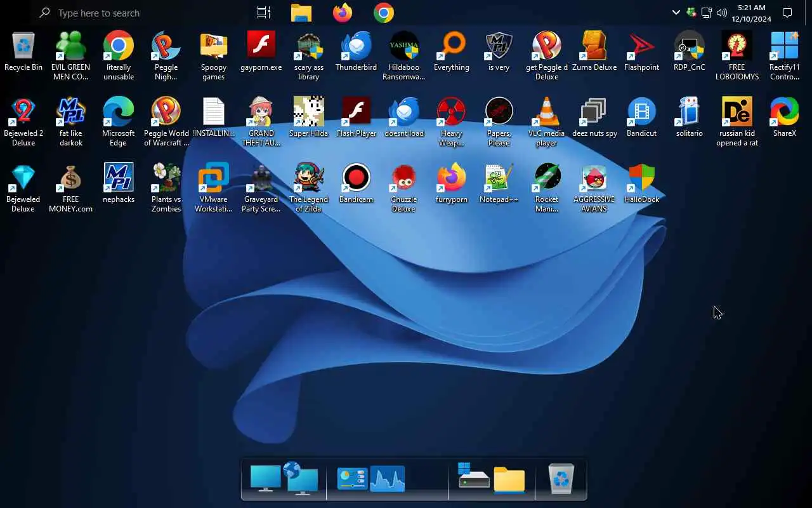
Task: Select the 'literally unusable' Chrome shortcut
Action: [x=119, y=56]
